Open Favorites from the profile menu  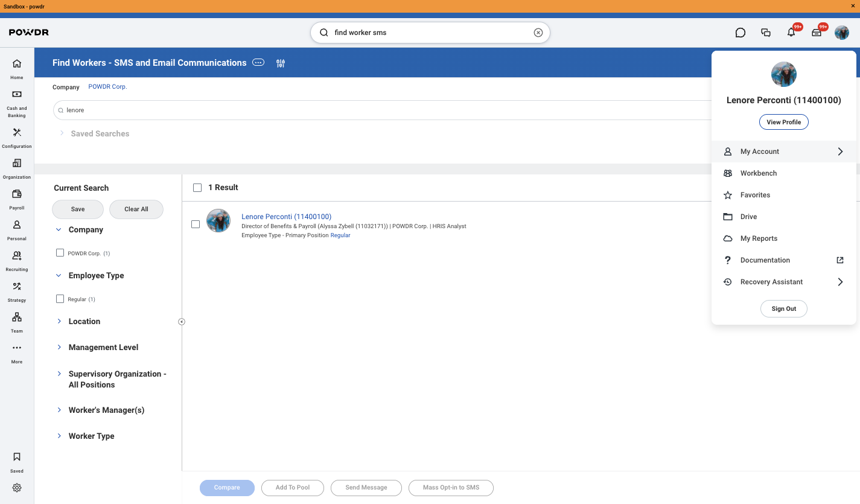point(784,195)
